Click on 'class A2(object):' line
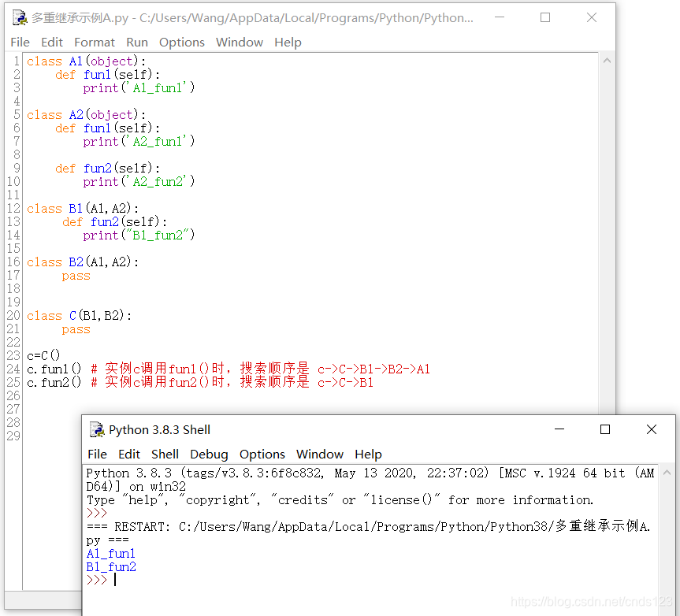 coord(87,115)
